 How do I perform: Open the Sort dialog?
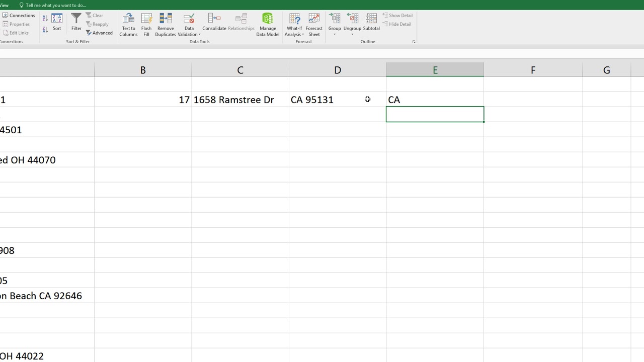click(57, 22)
